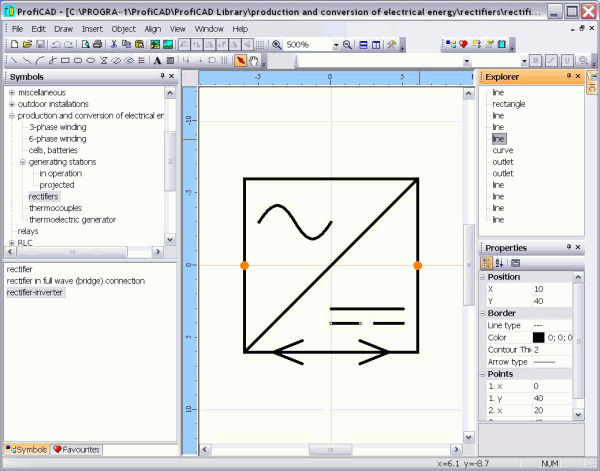
Task: Select 'rectangle' in the Explorer list
Action: (x=509, y=104)
